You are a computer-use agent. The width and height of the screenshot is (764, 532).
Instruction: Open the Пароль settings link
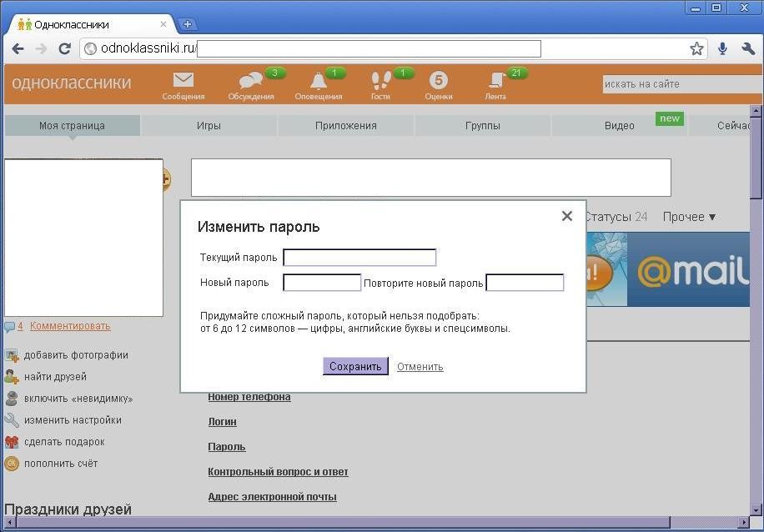(x=227, y=447)
